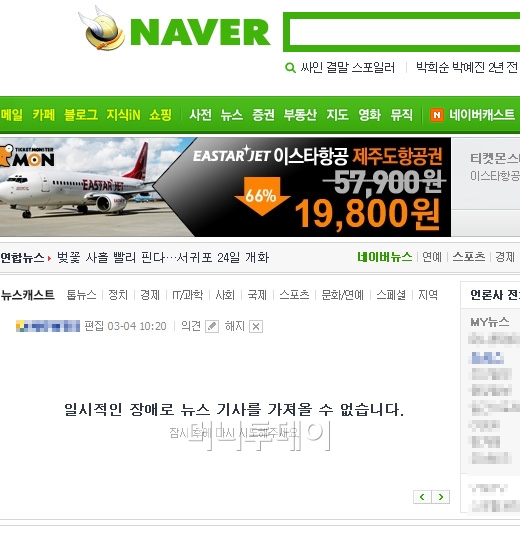Click the 의견 pencil edit icon

click(212, 326)
